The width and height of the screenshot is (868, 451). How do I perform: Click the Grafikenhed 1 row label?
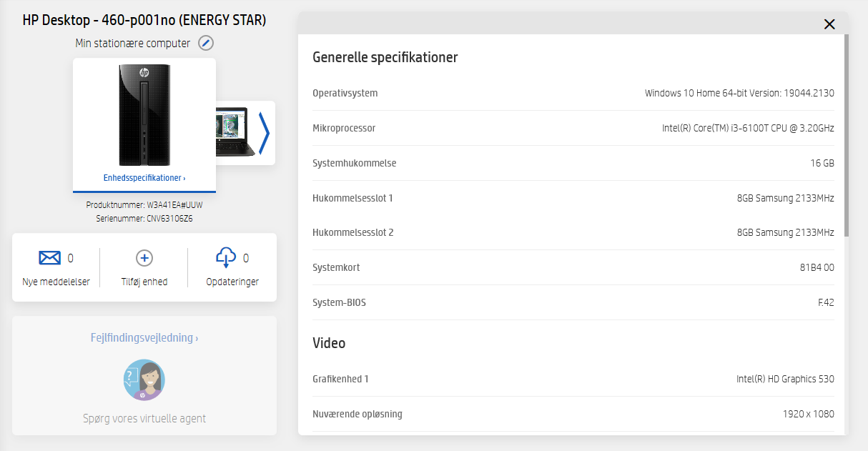coord(340,379)
